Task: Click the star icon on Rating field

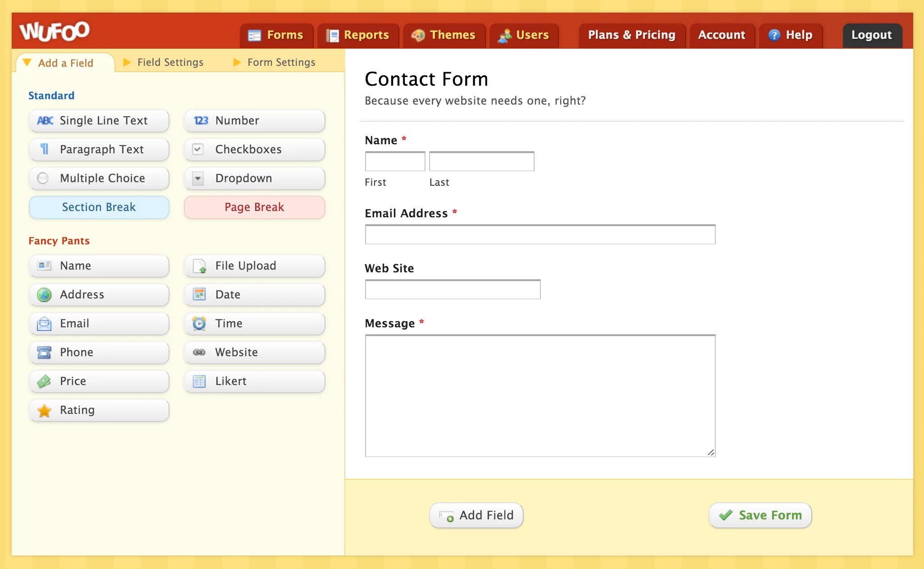Action: point(44,410)
